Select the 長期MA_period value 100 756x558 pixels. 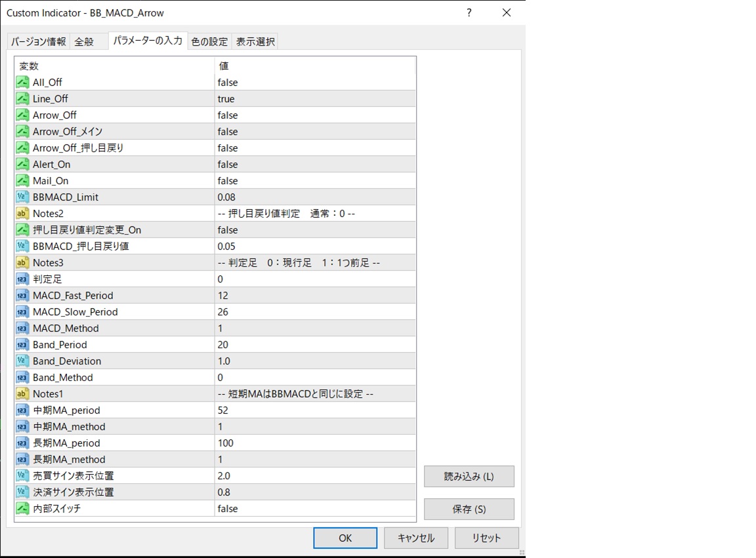(x=315, y=443)
